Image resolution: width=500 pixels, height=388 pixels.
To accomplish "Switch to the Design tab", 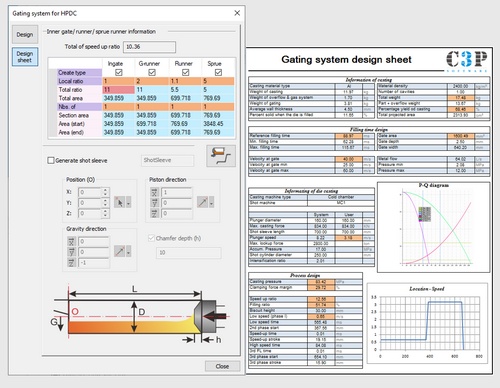I will pos(25,34).
